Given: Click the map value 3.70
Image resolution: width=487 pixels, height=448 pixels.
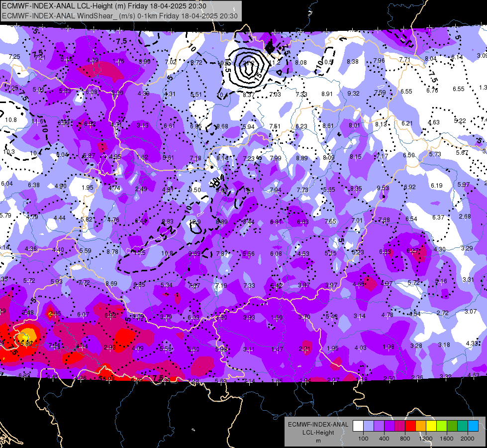Looking at the screenshot, I should click(304, 317).
